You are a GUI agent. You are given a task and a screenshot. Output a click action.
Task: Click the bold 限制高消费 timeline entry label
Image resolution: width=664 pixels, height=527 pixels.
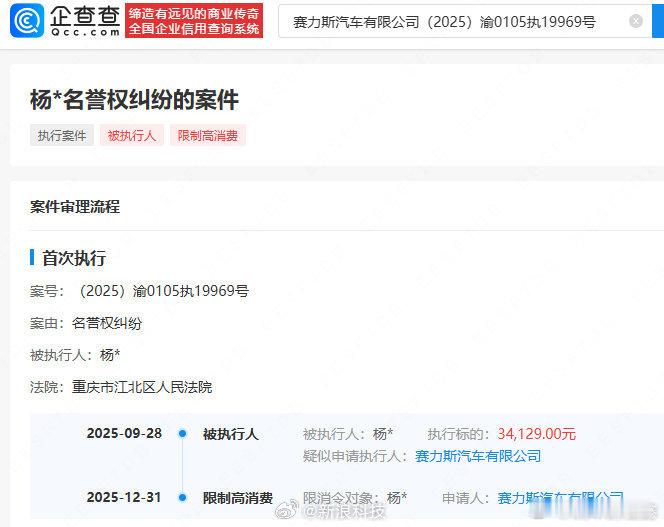pyautogui.click(x=238, y=498)
